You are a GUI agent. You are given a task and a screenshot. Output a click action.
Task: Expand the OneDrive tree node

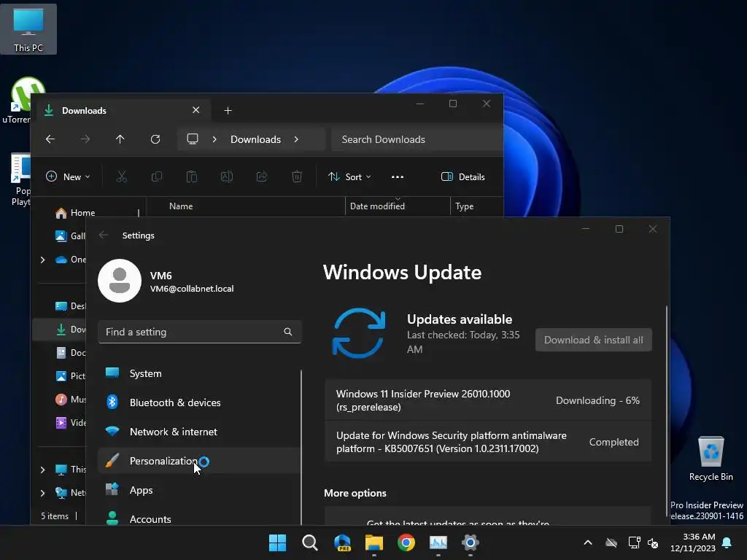(x=42, y=260)
